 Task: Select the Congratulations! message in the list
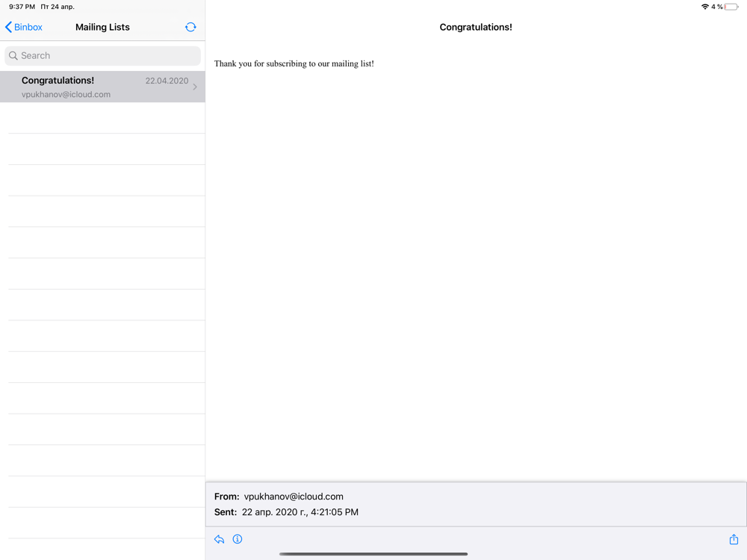click(102, 87)
